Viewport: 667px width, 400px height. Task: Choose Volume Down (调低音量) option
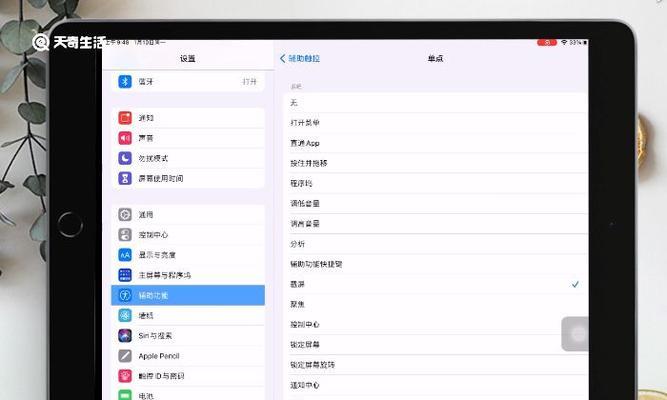[436, 203]
